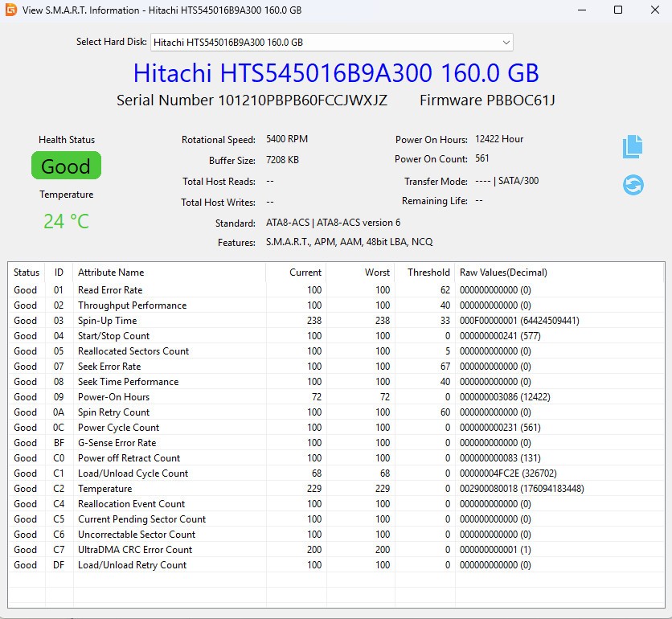Refresh disk data with the refresh icon
The height and width of the screenshot is (619, 672).
point(633,185)
